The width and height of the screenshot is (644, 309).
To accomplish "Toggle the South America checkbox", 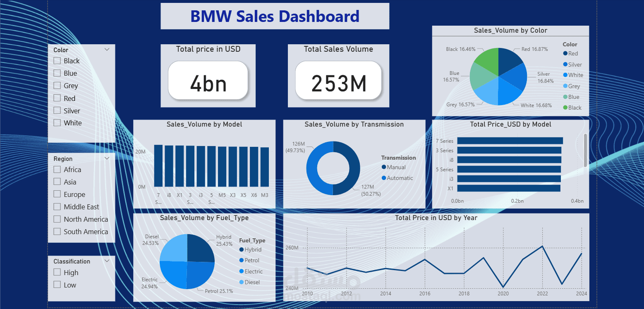I will coord(57,232).
